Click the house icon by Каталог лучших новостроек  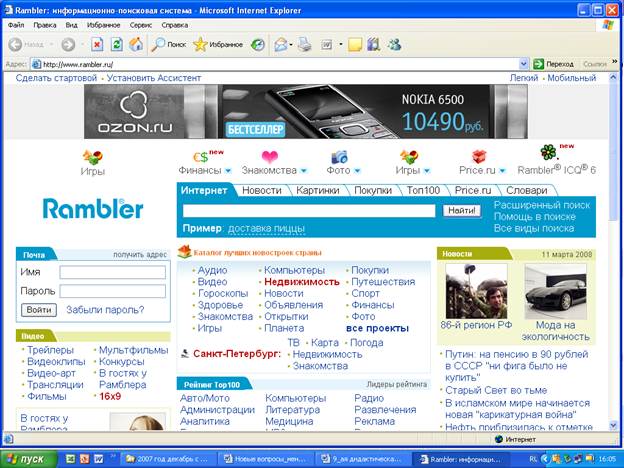[184, 252]
